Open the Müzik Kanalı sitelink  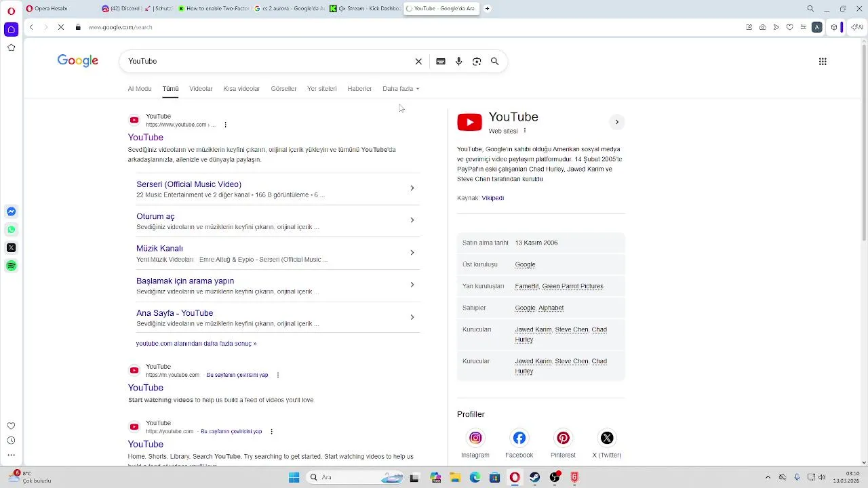point(159,249)
